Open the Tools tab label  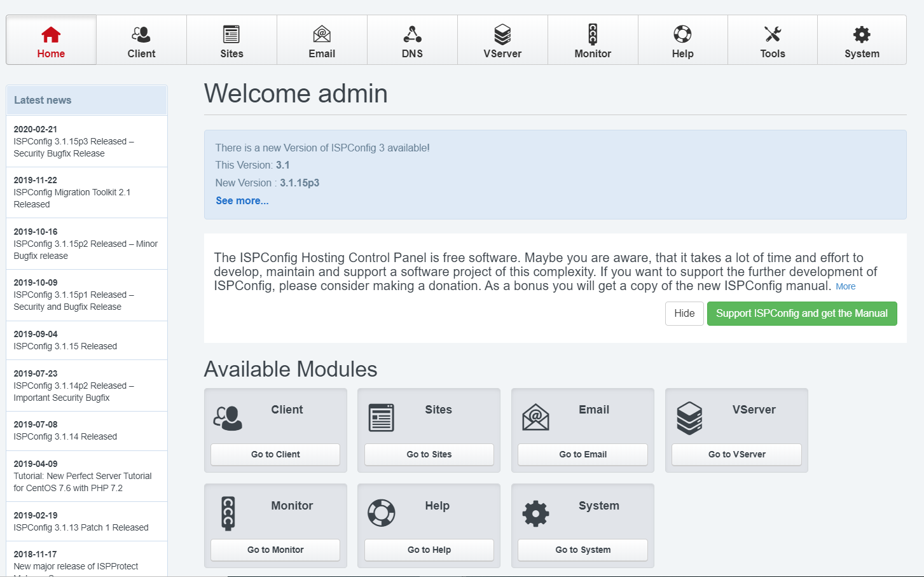tap(773, 53)
